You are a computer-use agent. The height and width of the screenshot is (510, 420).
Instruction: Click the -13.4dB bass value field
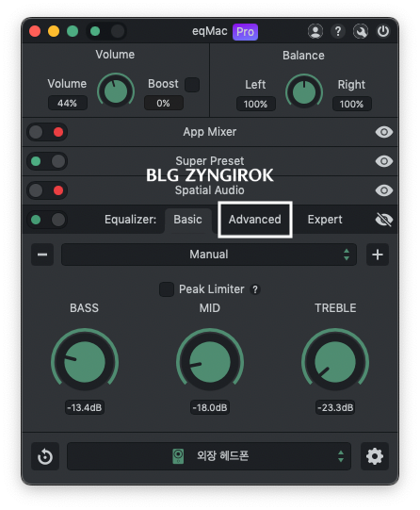(85, 407)
